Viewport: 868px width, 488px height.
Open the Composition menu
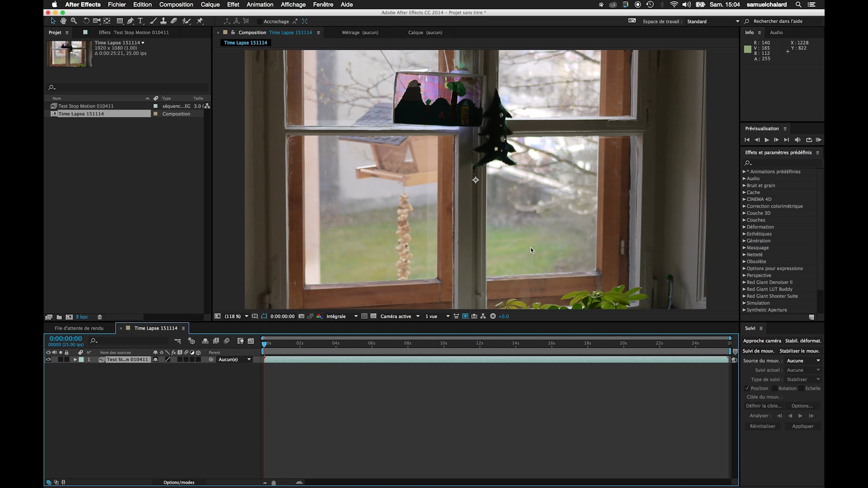click(x=176, y=5)
